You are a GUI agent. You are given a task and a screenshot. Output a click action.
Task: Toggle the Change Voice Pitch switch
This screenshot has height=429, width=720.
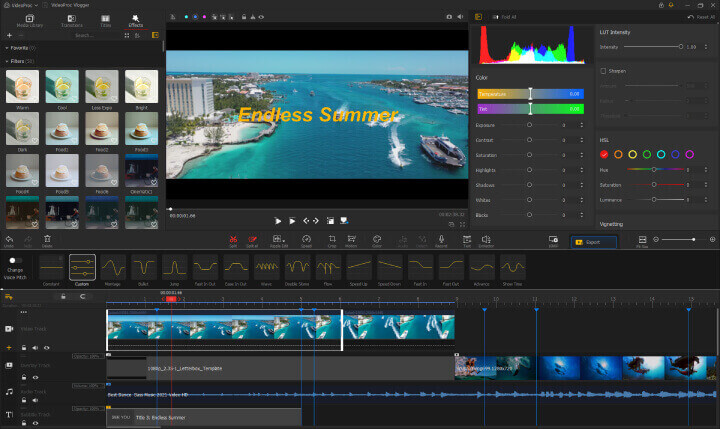click(x=16, y=261)
